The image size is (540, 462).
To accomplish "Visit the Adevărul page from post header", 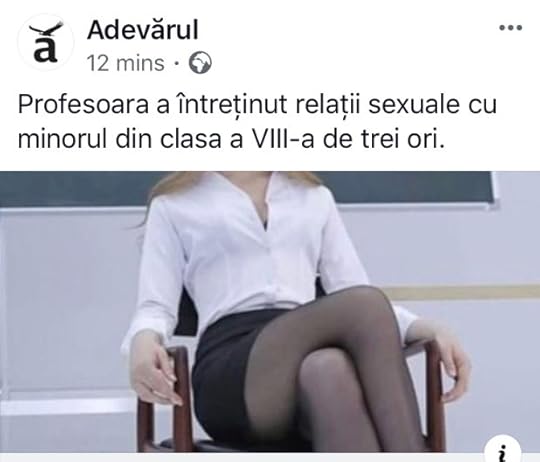I will 143,30.
